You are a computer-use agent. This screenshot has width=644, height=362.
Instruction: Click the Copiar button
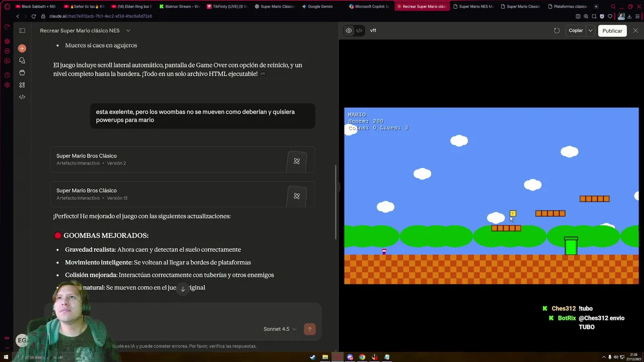[x=576, y=31]
